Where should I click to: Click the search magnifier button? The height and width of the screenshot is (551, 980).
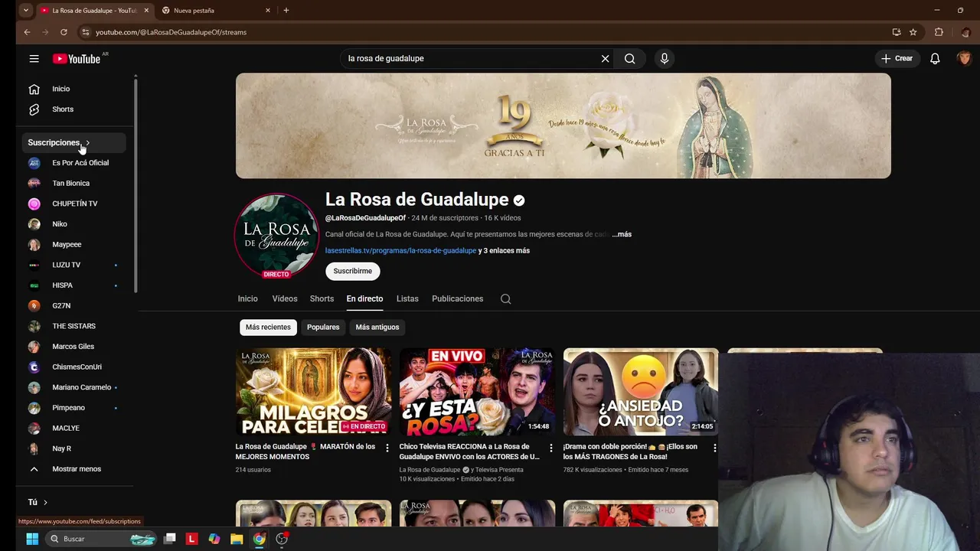point(629,58)
